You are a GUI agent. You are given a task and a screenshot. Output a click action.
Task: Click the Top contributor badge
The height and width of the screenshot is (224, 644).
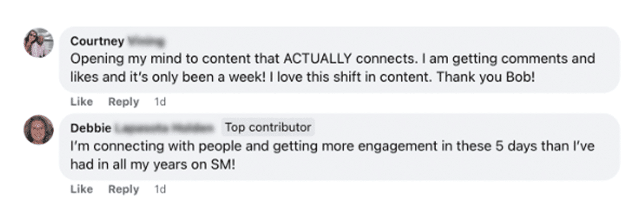click(x=268, y=127)
